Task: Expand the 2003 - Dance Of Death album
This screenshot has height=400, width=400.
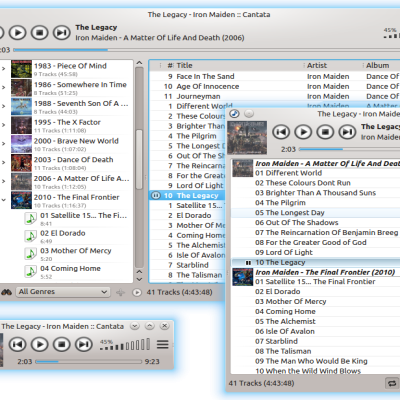Action: pos(4,162)
